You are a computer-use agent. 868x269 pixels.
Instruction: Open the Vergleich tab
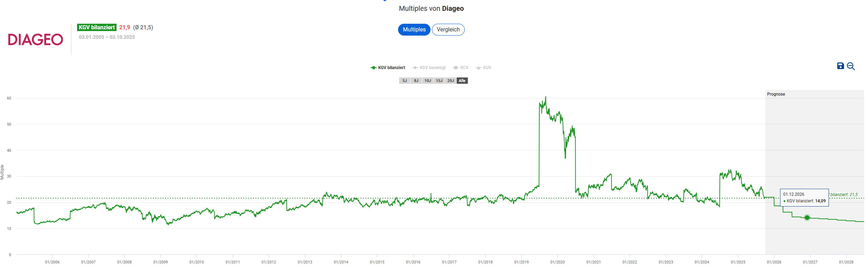click(x=448, y=30)
